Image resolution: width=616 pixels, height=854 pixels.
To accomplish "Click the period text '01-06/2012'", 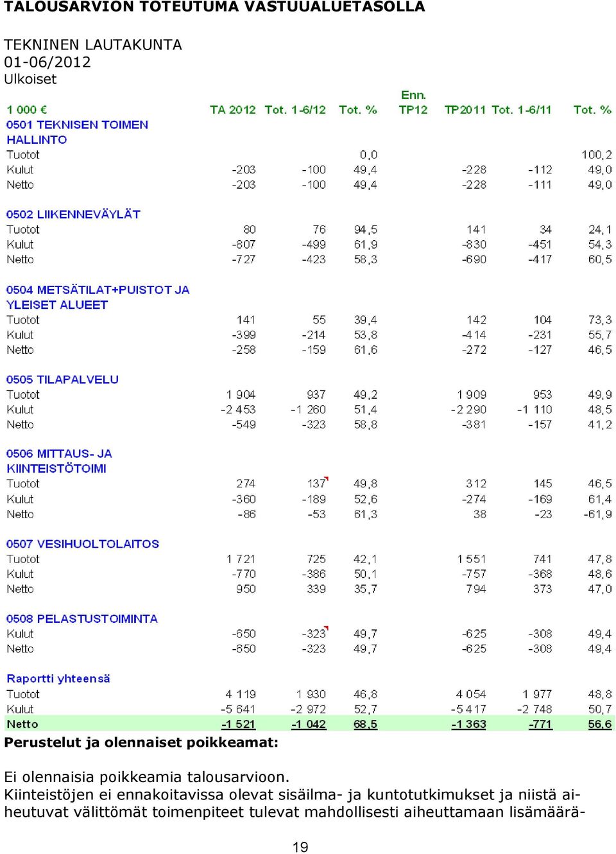I will (47, 62).
